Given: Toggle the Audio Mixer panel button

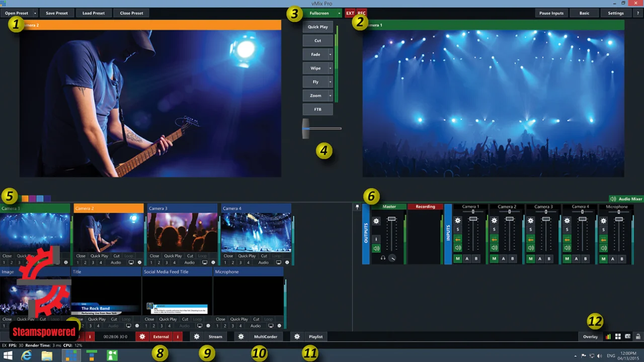Looking at the screenshot, I should click(x=626, y=199).
